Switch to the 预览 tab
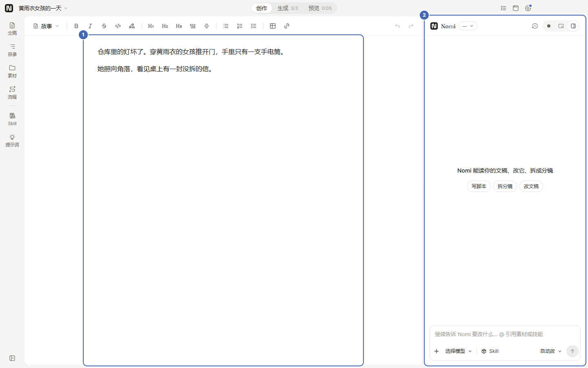 click(320, 8)
